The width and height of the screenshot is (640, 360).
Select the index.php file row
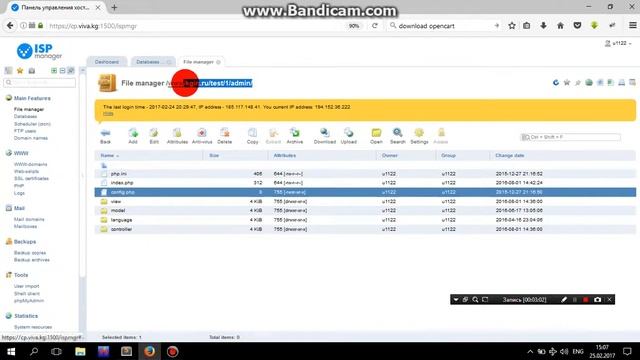pos(365,183)
